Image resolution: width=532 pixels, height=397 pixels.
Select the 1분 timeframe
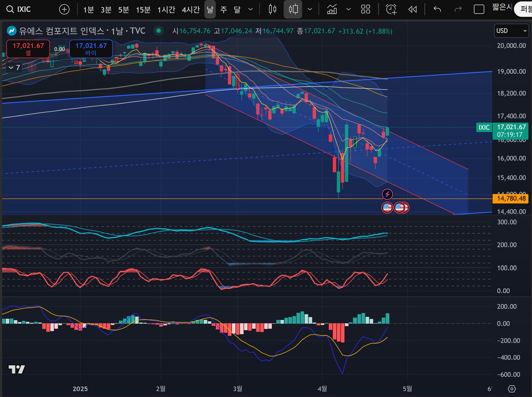[x=88, y=9]
